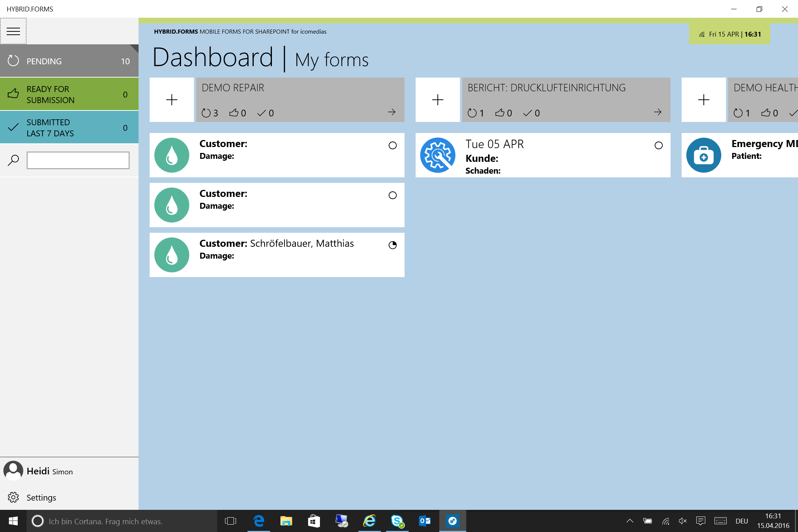Screen dimensions: 798x532
Task: Select Submitted Last 7 Days filter
Action: (x=69, y=128)
